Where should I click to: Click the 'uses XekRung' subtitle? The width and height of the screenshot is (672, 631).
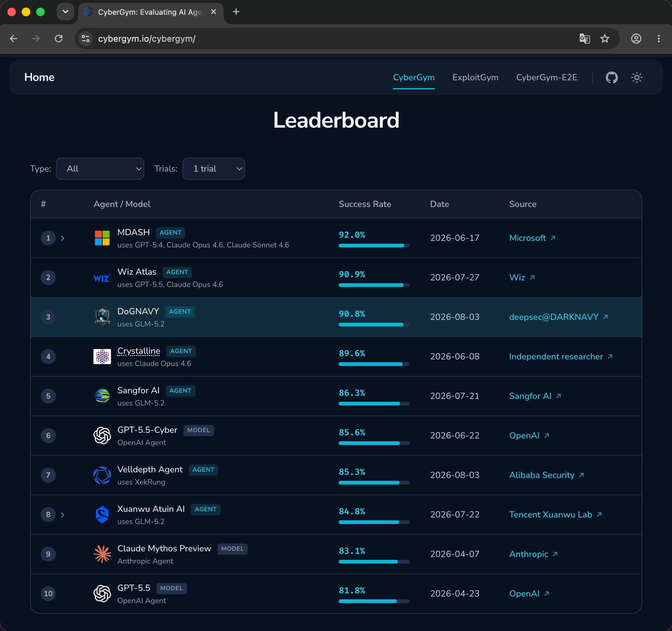click(x=141, y=482)
